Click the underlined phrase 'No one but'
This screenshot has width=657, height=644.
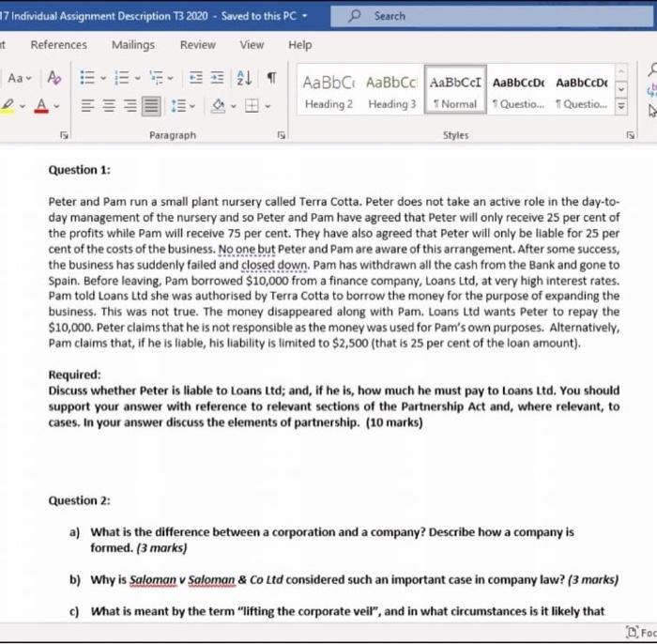247,249
